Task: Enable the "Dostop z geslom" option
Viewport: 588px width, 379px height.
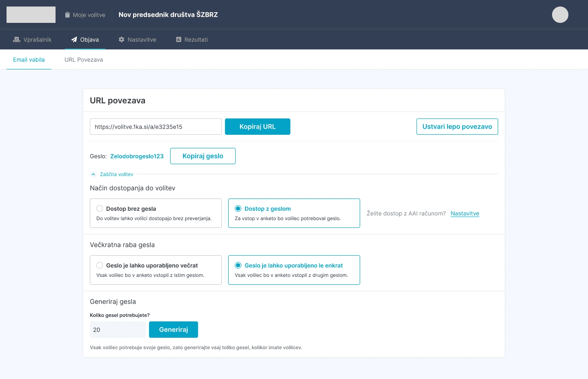Action: 238,208
